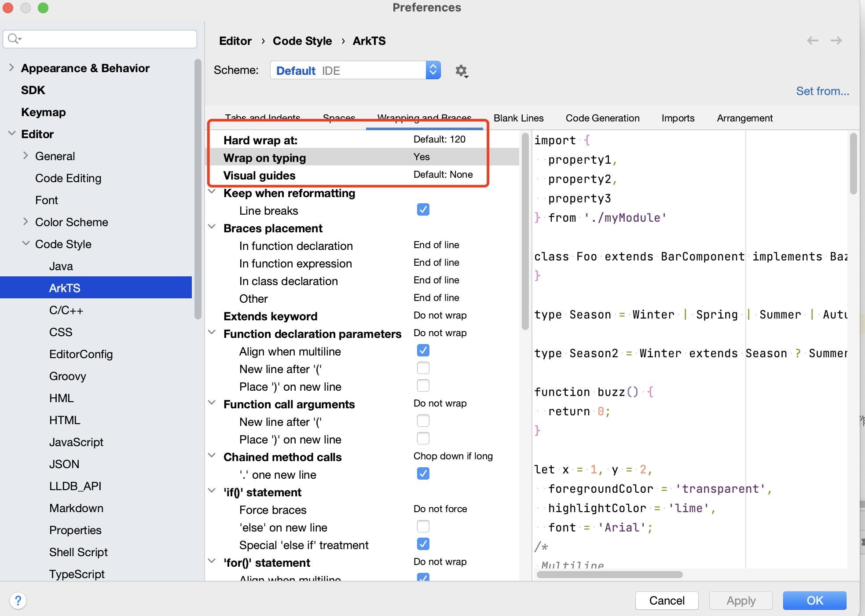The width and height of the screenshot is (865, 616).
Task: Collapse the Braces placement section
Action: click(212, 227)
